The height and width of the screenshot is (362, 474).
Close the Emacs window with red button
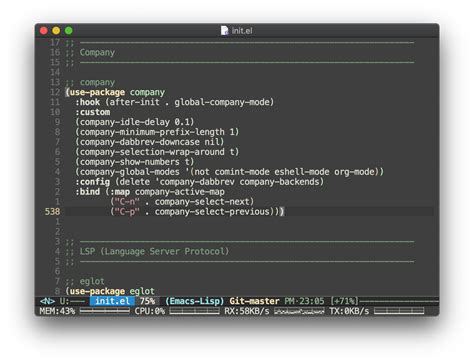point(44,31)
